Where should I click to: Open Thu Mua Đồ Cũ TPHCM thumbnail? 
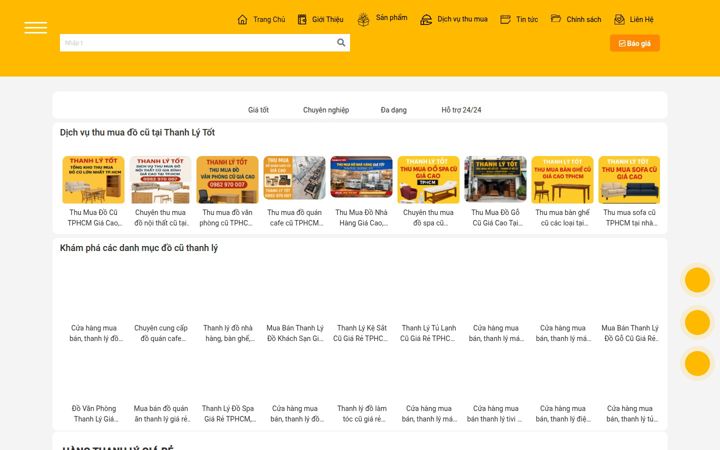pyautogui.click(x=93, y=180)
